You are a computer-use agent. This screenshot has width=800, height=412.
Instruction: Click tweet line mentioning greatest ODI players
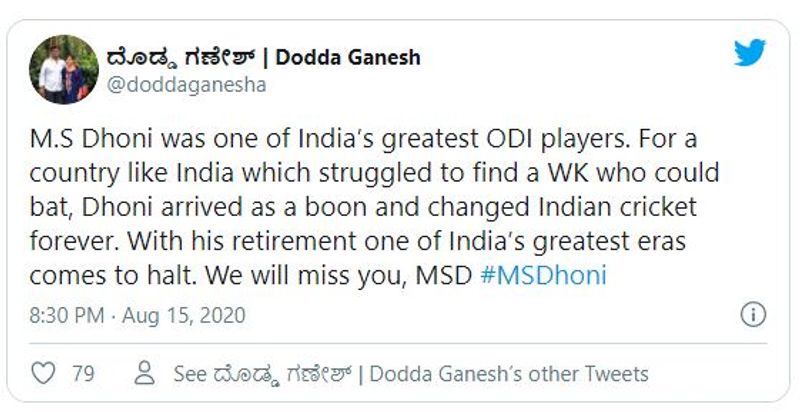(363, 140)
